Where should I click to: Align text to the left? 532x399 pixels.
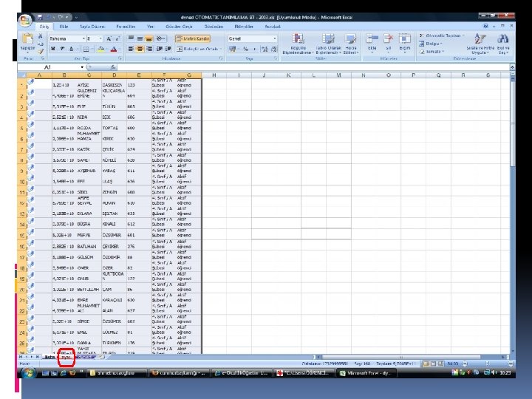(x=131, y=50)
